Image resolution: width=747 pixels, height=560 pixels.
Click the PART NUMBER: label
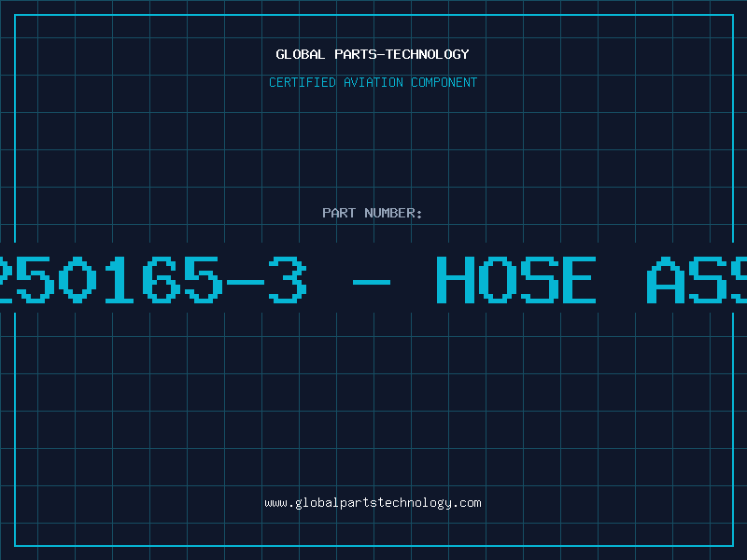[x=372, y=213]
